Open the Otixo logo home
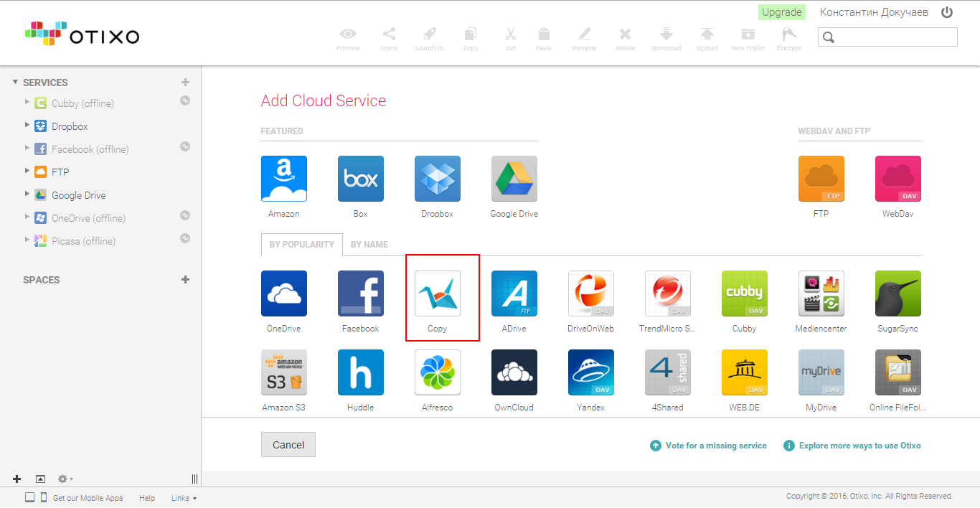 82,33
